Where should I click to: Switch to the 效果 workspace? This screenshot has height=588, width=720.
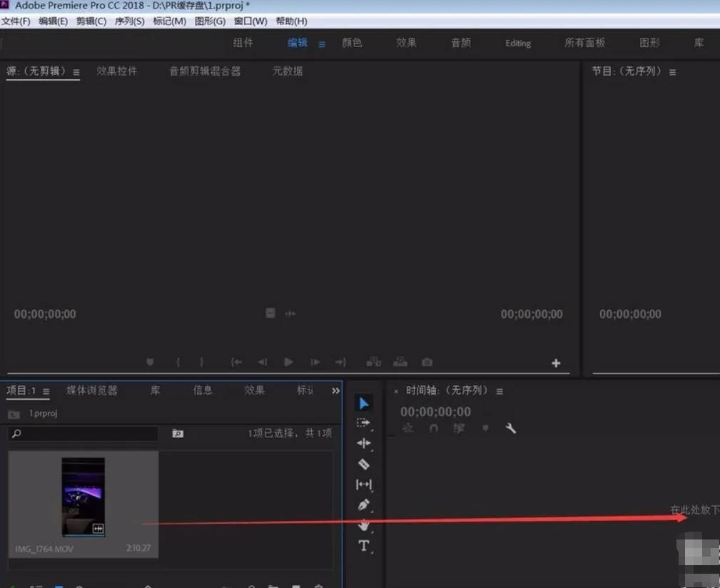pyautogui.click(x=406, y=43)
